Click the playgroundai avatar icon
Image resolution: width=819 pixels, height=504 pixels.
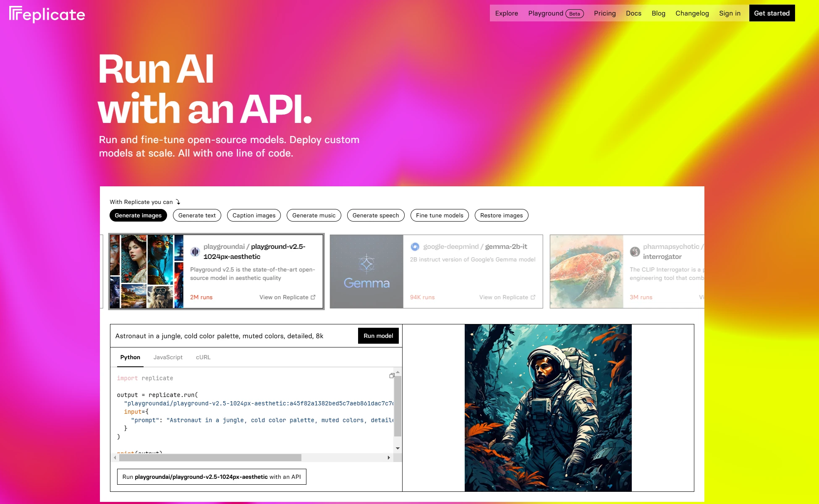click(x=195, y=251)
